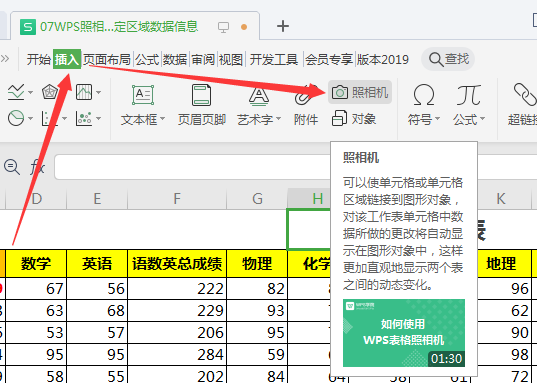Open the 公式 ribbon tab
Screen dimensions: 537x383
click(x=147, y=59)
